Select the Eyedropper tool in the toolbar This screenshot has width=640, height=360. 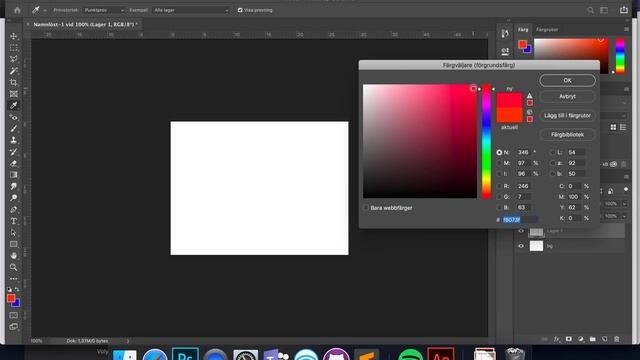coord(13,105)
